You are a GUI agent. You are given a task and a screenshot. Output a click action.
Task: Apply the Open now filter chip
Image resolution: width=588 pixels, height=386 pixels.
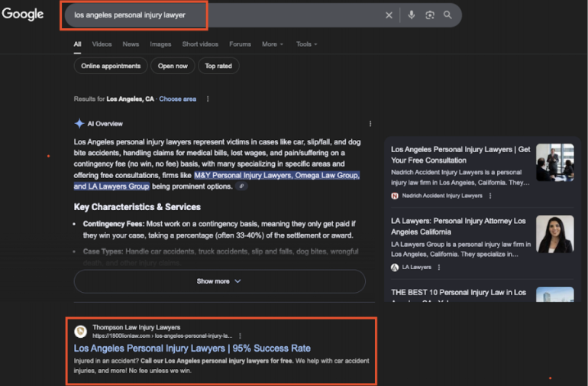point(173,66)
